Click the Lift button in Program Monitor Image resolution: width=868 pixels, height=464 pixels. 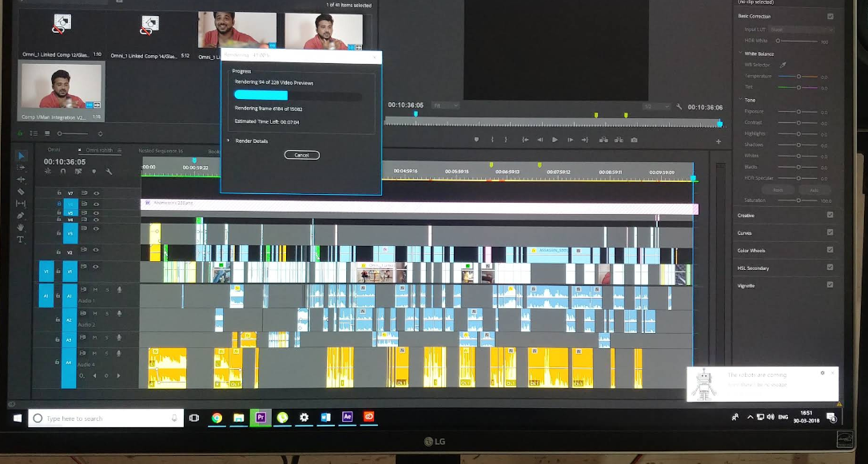(603, 140)
